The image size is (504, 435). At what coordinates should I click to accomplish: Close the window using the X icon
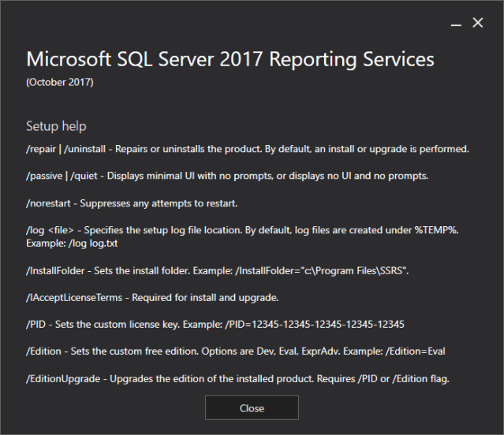[477, 24]
